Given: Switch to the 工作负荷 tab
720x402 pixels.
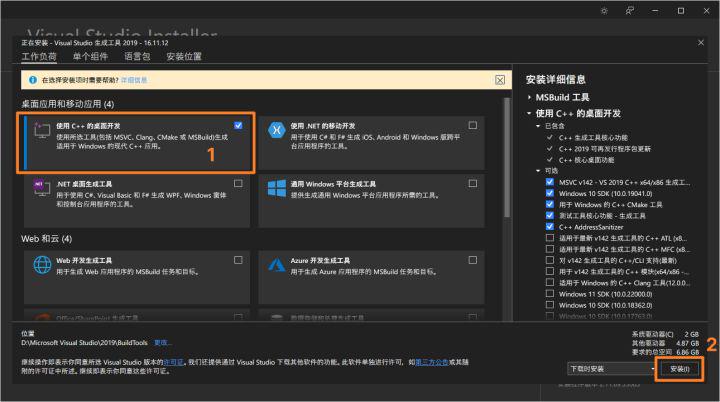Looking at the screenshot, I should tap(39, 57).
